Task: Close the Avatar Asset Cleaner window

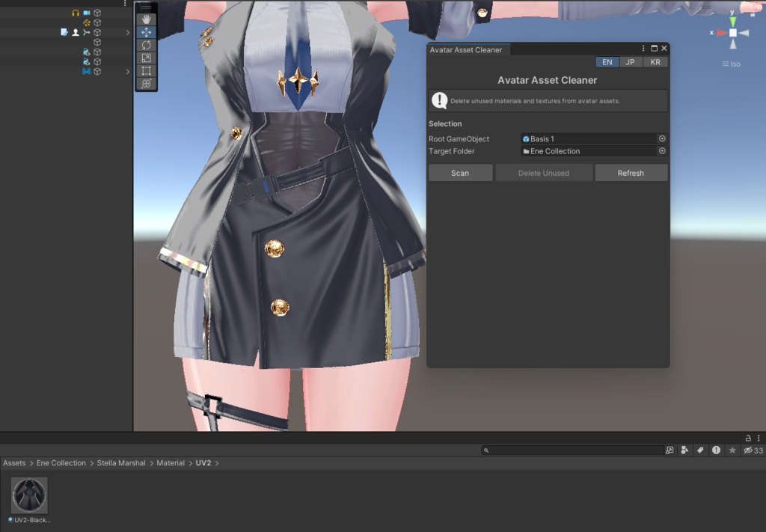Action: click(664, 49)
